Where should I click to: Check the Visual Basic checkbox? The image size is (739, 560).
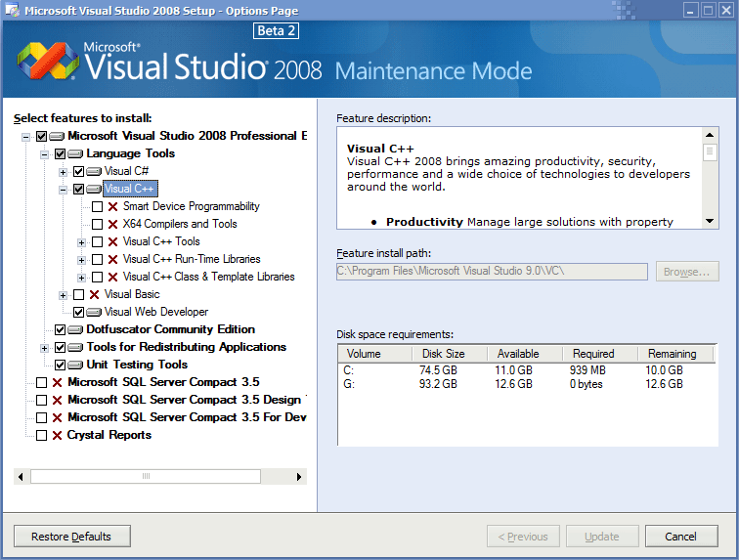79,294
